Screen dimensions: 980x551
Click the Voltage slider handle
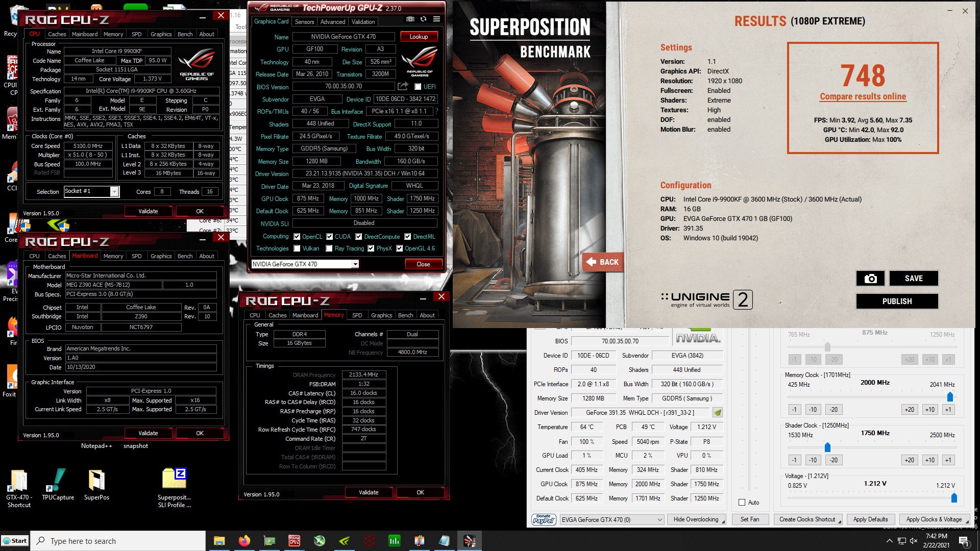[954, 498]
